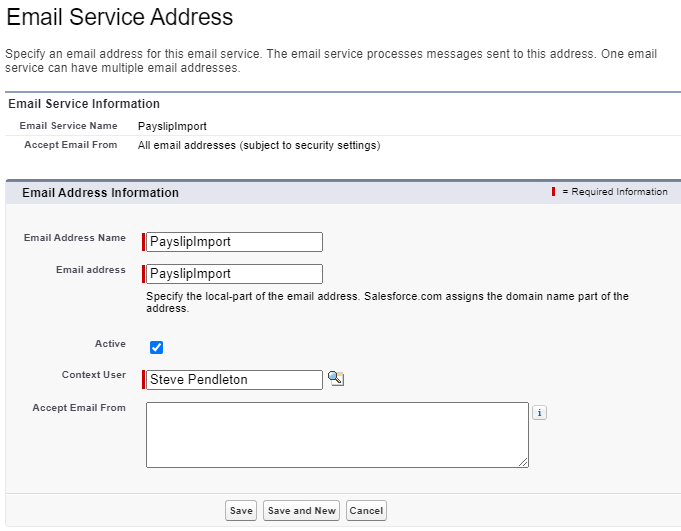The width and height of the screenshot is (681, 531).
Task: Cancel the email address form
Action: point(366,510)
